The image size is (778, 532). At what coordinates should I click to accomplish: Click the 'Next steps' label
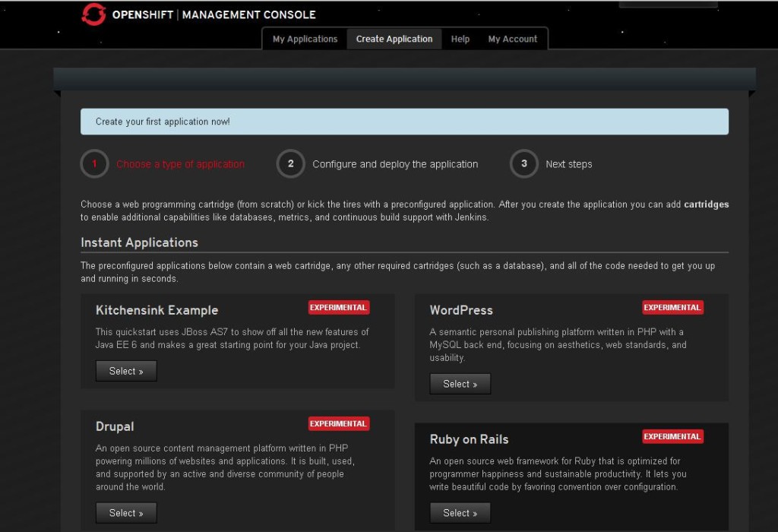[568, 164]
